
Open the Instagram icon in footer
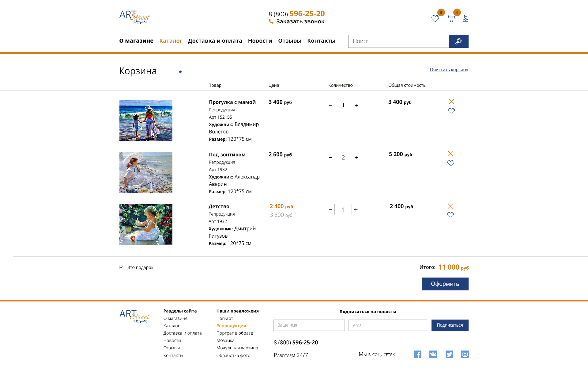[465, 355]
